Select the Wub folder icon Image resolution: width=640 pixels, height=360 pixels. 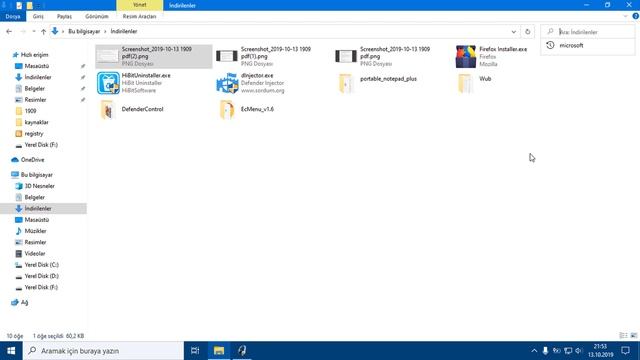click(x=465, y=83)
